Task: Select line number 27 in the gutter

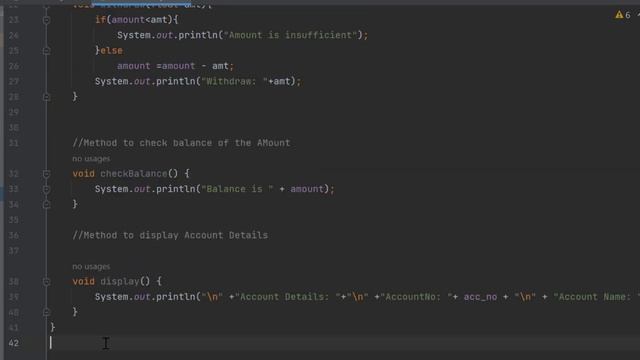Action: (13, 81)
